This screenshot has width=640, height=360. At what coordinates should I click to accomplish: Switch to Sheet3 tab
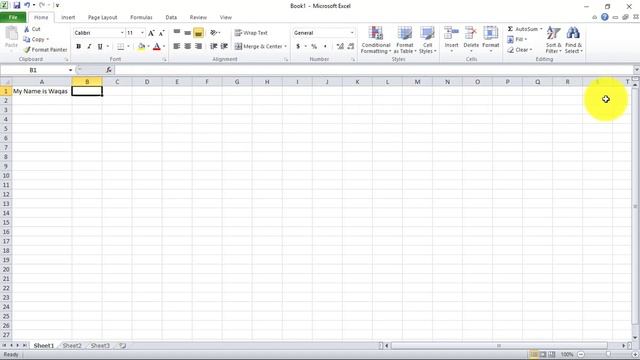(100, 346)
